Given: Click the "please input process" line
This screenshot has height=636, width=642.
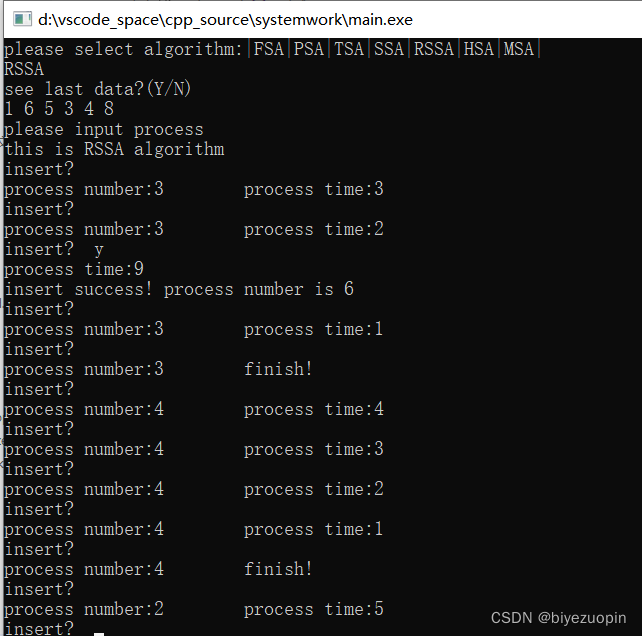Looking at the screenshot, I should (104, 129).
